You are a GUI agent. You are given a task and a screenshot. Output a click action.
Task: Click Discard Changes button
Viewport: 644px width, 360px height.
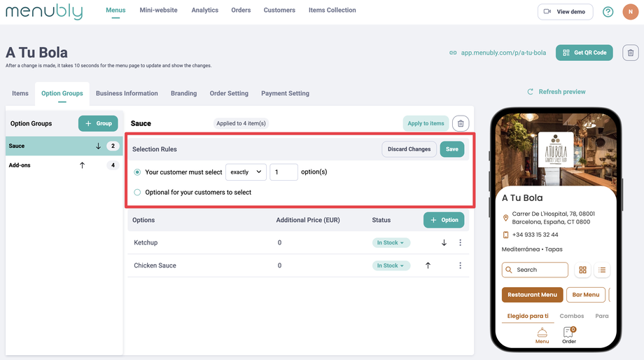point(409,149)
